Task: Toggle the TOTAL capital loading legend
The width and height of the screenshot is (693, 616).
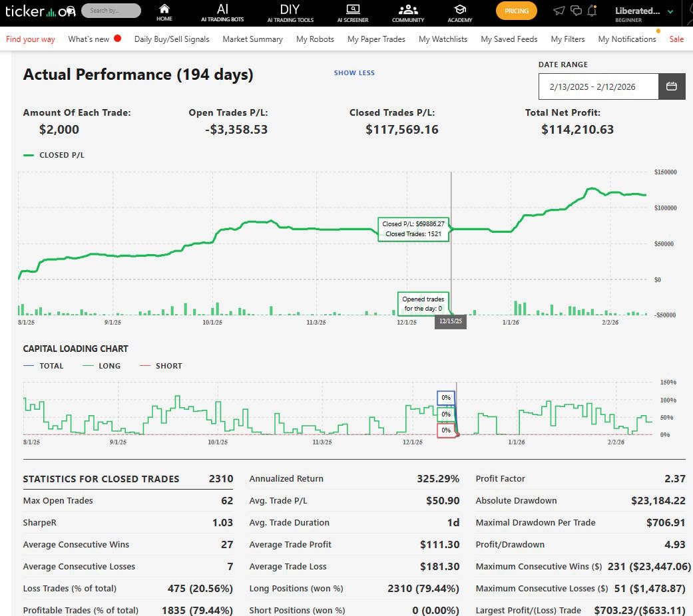Action: click(x=43, y=366)
